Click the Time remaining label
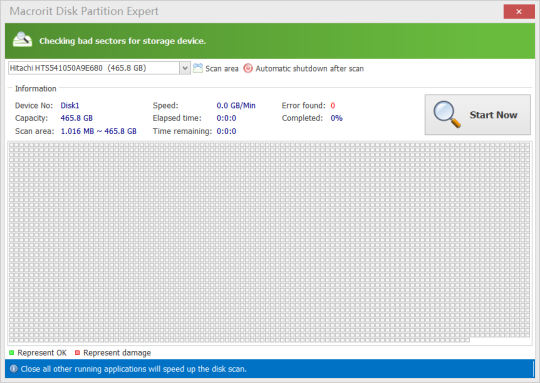 click(x=182, y=131)
